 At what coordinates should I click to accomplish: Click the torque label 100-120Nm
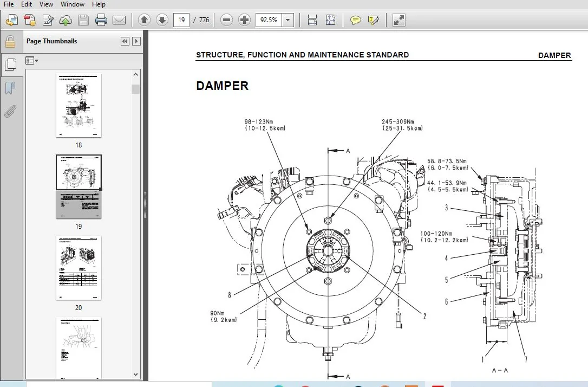pyautogui.click(x=436, y=234)
